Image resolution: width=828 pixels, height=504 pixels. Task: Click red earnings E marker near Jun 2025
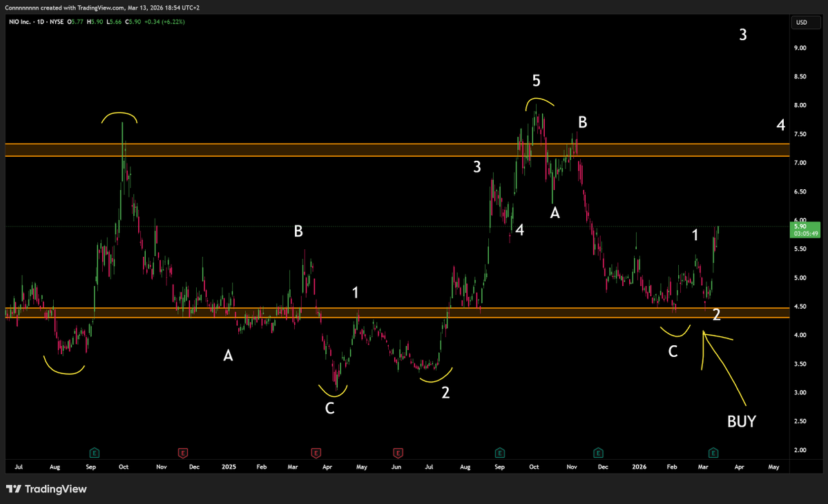tap(398, 453)
